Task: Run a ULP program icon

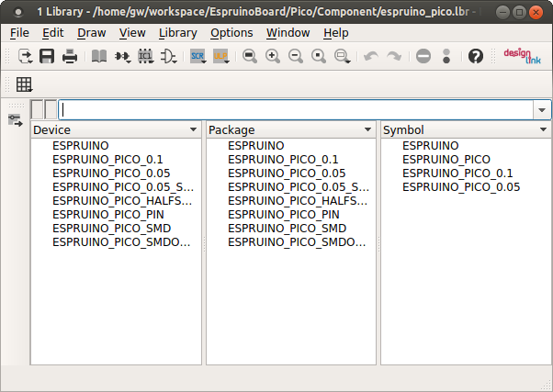Action: pos(221,56)
